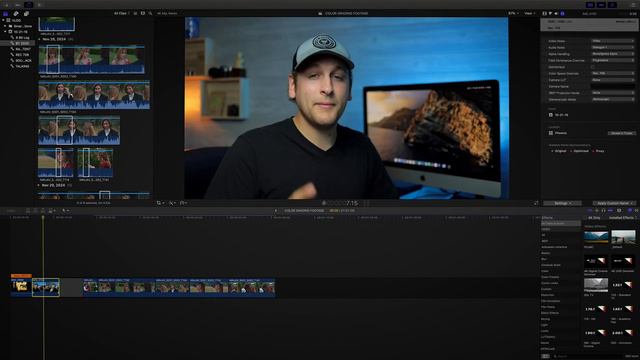640x360 pixels.
Task: Open the Installed Effects dropdown
Action: point(623,218)
